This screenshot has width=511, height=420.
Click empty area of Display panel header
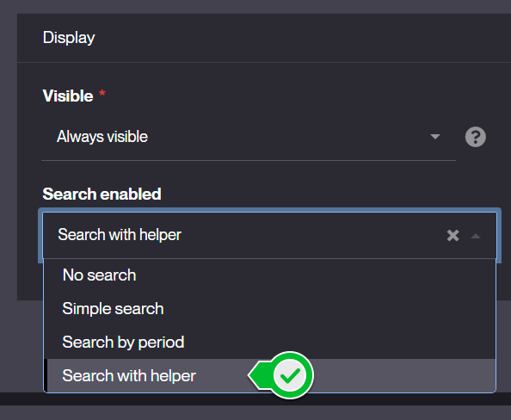tap(293, 38)
